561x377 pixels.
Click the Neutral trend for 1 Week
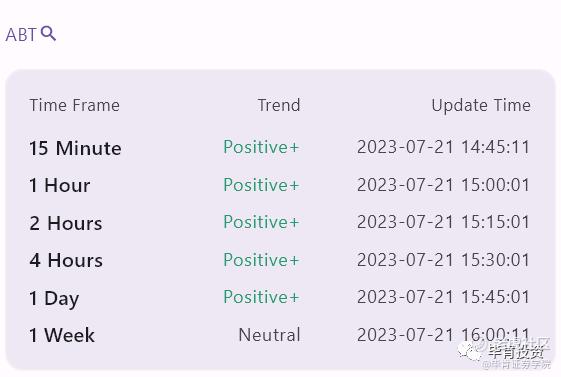pos(269,335)
